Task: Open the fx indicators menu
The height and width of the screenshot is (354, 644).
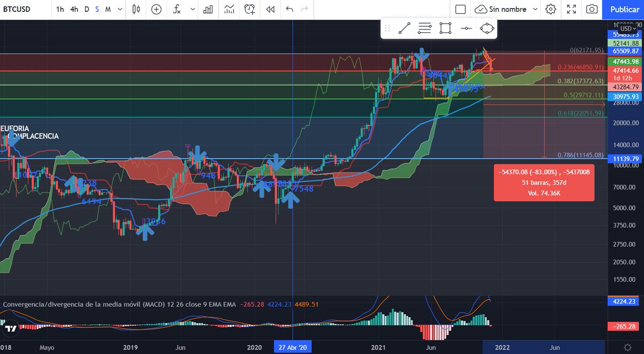Action: (x=177, y=9)
